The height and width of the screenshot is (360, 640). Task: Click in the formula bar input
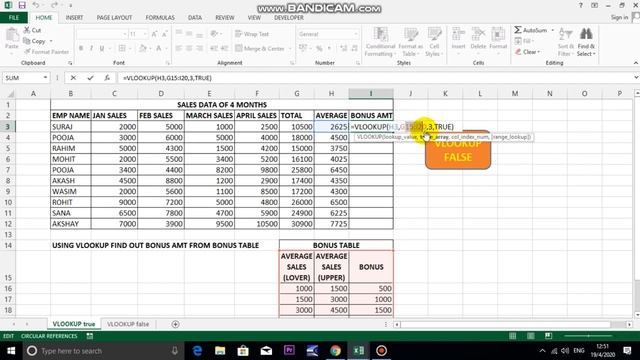pyautogui.click(x=375, y=78)
